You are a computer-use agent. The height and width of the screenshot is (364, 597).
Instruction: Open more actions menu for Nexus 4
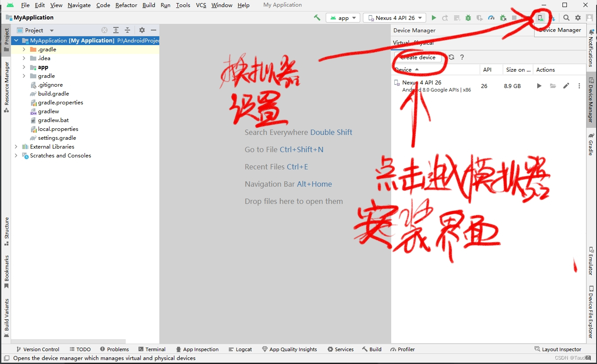579,86
